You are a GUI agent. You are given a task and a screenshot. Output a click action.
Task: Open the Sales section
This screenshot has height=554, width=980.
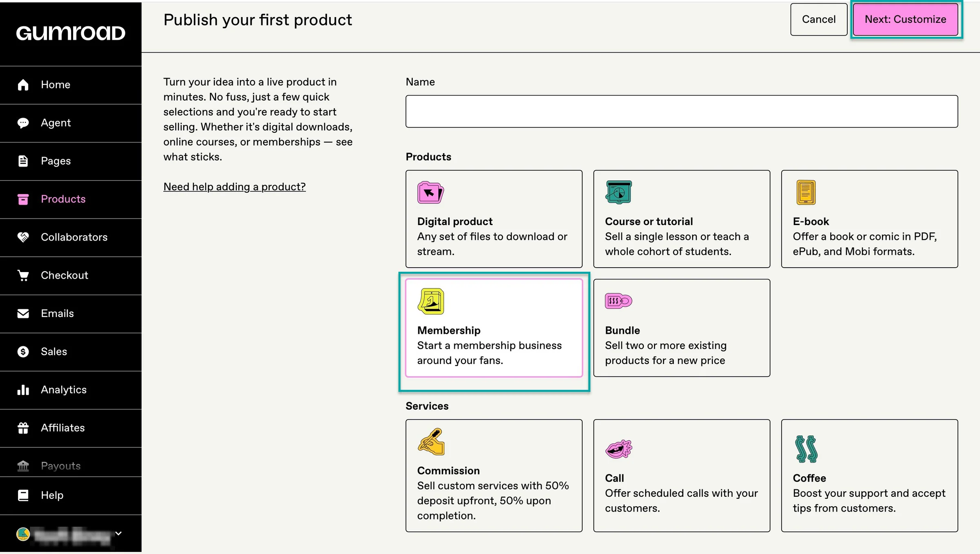click(71, 352)
